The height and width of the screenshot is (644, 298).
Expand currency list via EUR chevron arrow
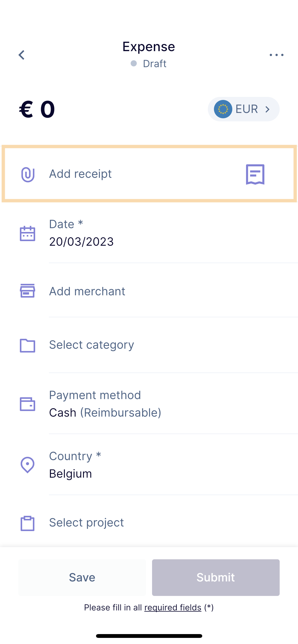click(267, 109)
